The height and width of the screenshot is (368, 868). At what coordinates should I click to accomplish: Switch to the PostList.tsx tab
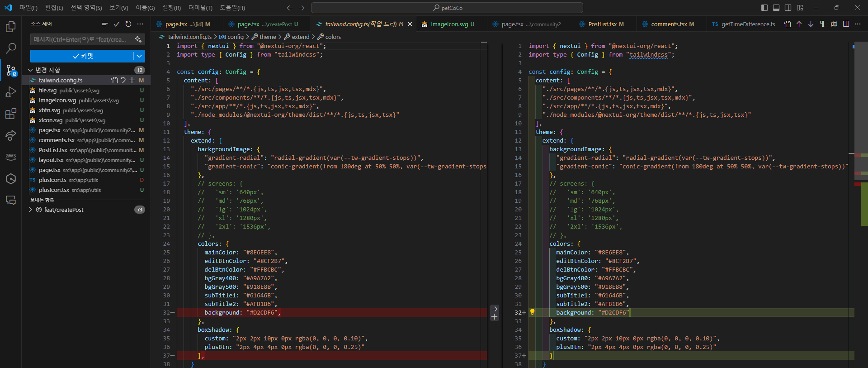click(x=602, y=24)
